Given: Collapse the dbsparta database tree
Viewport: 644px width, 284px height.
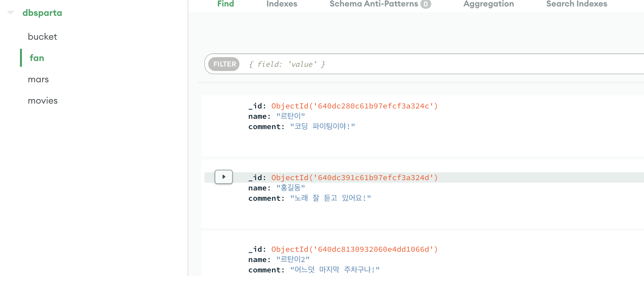Looking at the screenshot, I should [x=11, y=13].
